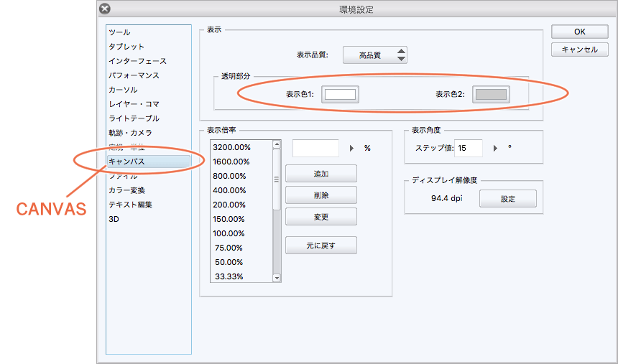This screenshot has height=364, width=618.
Task: Click the 追加 add button
Action: coord(321,173)
